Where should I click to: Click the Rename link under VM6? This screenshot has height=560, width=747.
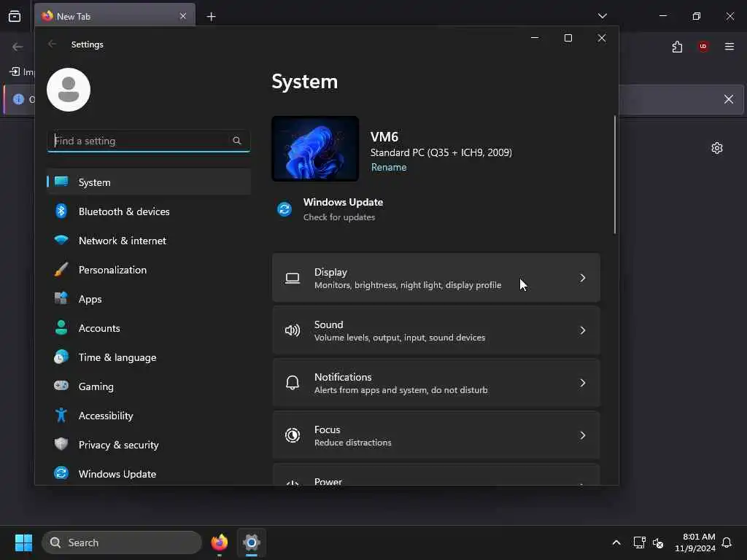coord(389,167)
